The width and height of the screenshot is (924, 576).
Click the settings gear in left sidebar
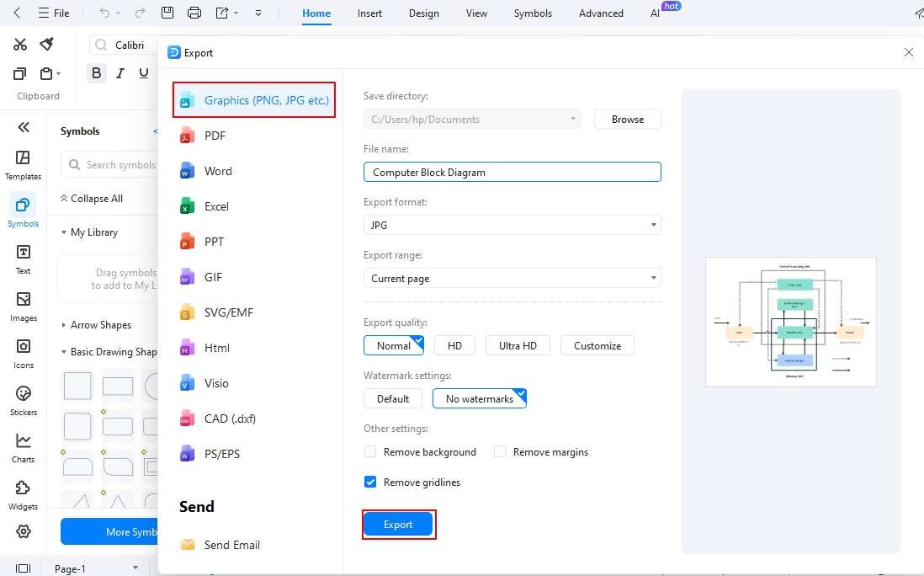tap(24, 531)
